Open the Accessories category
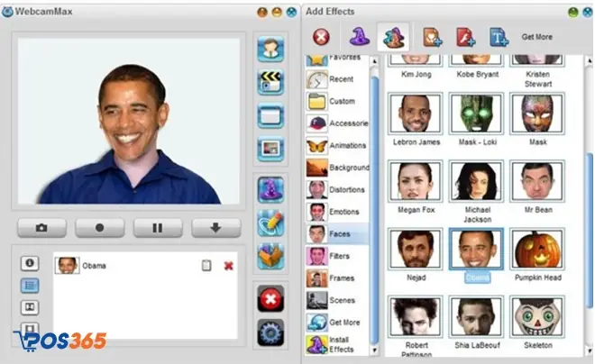This screenshot has height=364, width=595. (x=337, y=123)
